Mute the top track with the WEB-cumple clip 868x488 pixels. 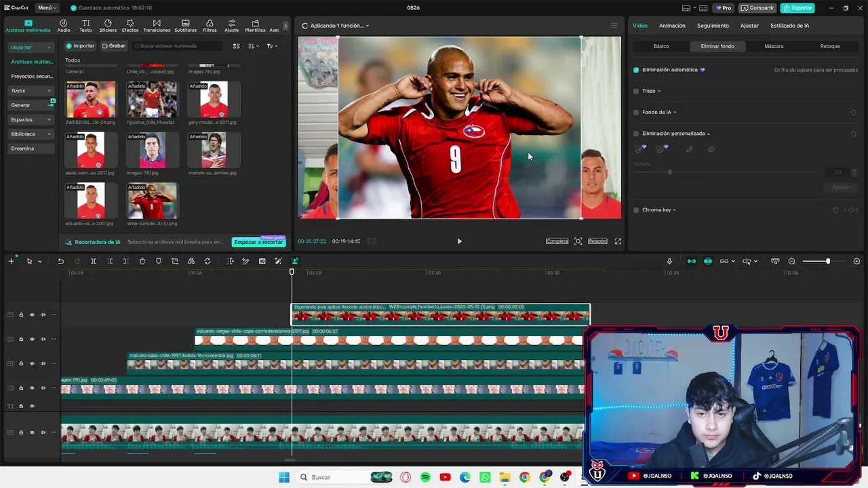pyautogui.click(x=43, y=314)
